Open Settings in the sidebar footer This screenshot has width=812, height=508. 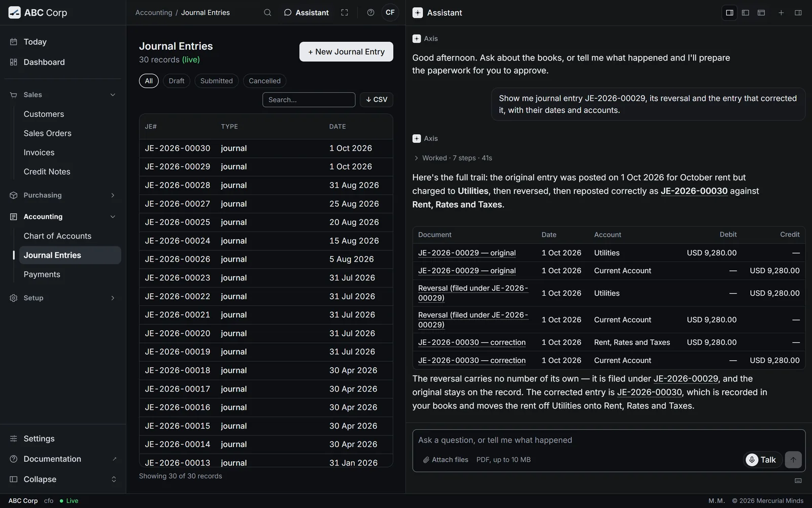(x=63, y=438)
